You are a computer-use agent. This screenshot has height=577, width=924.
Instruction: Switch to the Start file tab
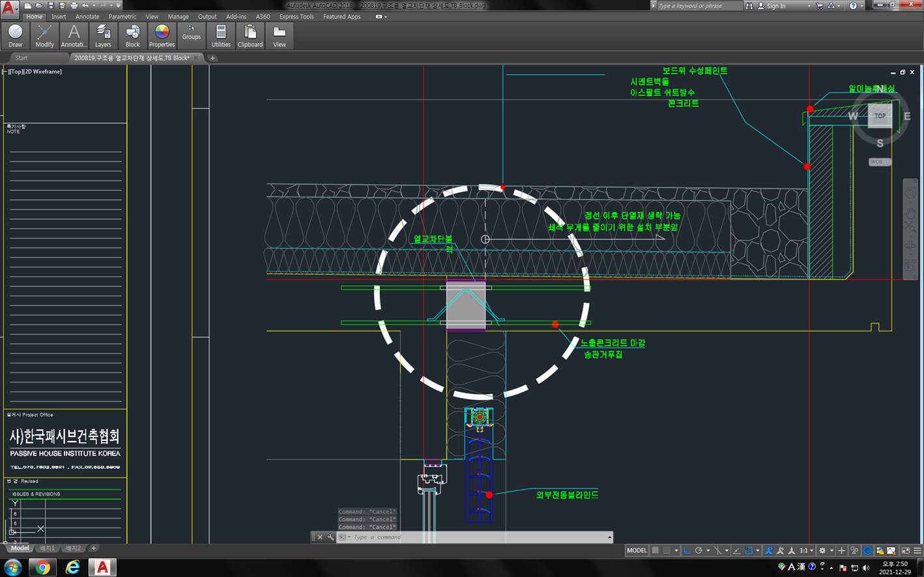22,58
